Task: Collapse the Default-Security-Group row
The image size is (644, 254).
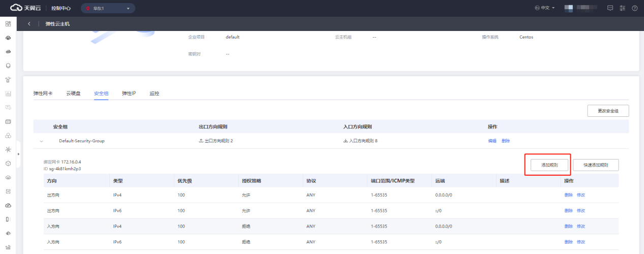Action: (x=42, y=141)
